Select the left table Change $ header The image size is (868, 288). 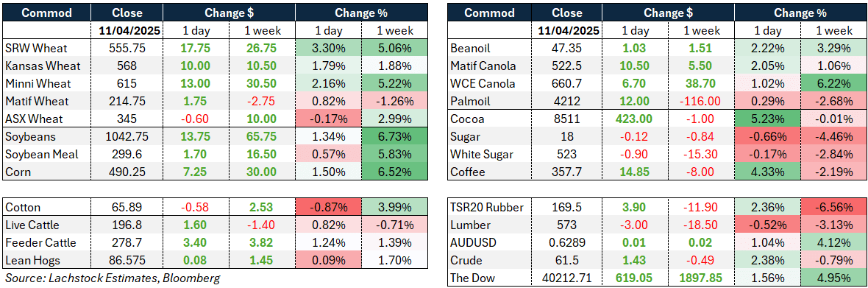pos(229,13)
